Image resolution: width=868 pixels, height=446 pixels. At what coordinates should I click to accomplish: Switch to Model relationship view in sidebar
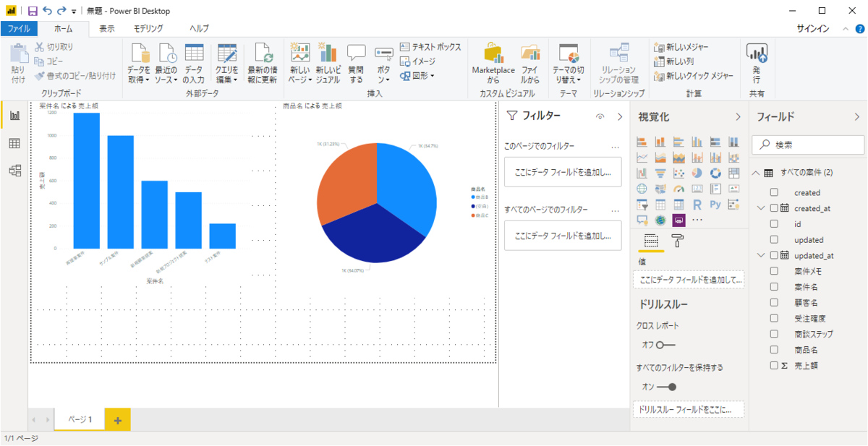point(14,171)
